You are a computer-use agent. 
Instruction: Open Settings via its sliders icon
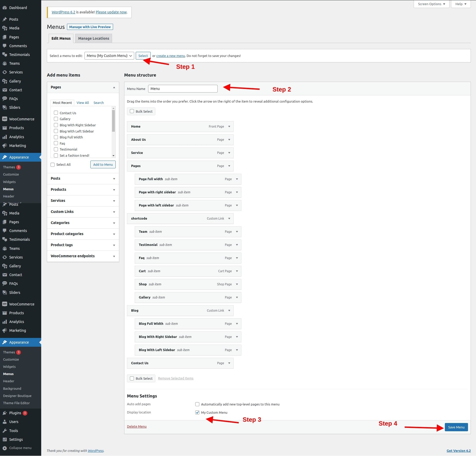(x=5, y=440)
